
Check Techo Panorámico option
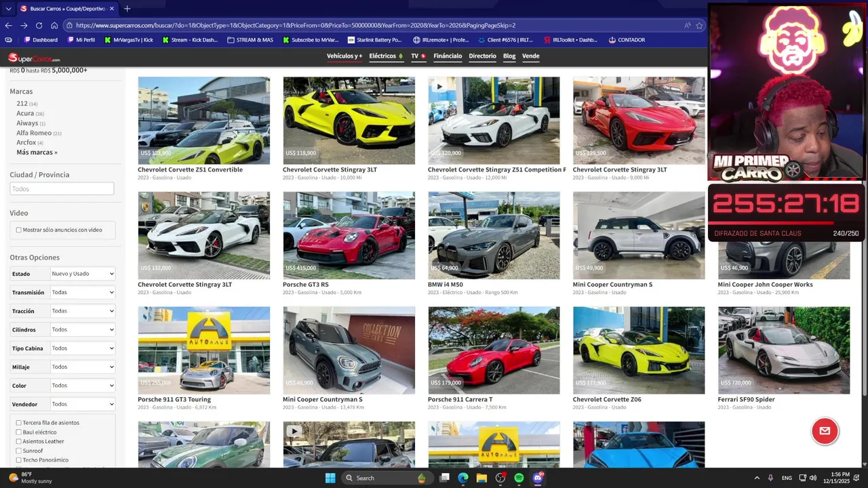[18, 460]
